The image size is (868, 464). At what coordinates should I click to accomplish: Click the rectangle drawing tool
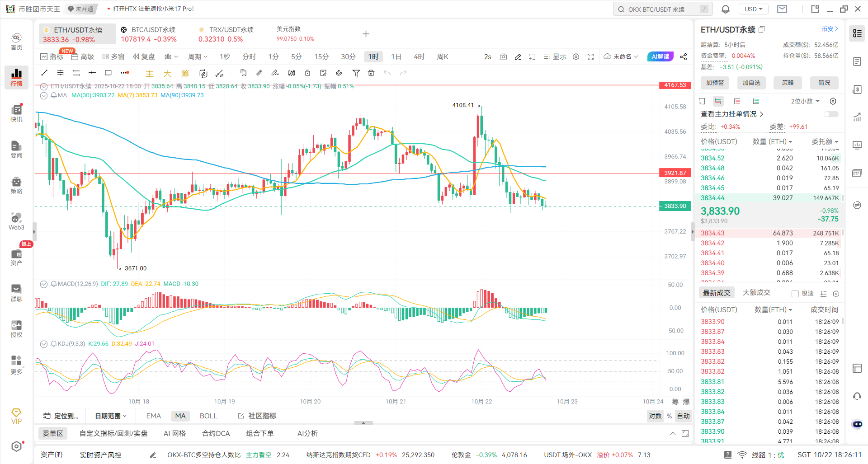click(108, 73)
